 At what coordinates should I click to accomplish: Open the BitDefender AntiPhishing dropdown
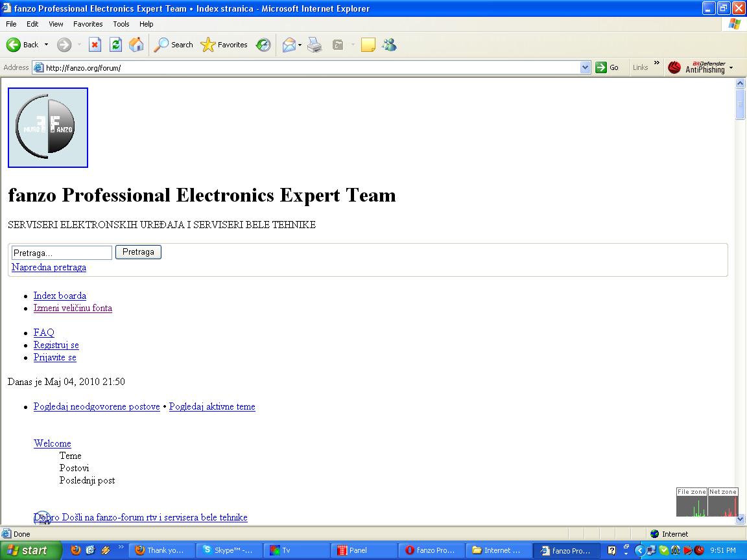[x=731, y=67]
